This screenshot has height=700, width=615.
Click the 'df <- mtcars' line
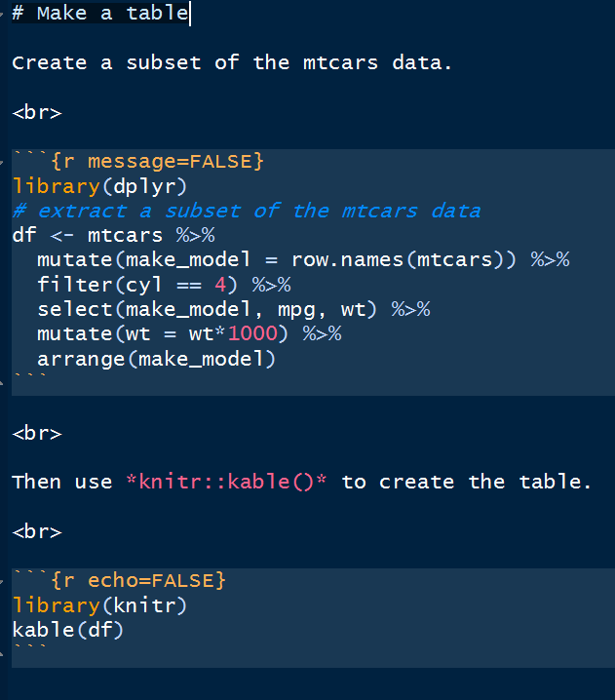pos(113,235)
